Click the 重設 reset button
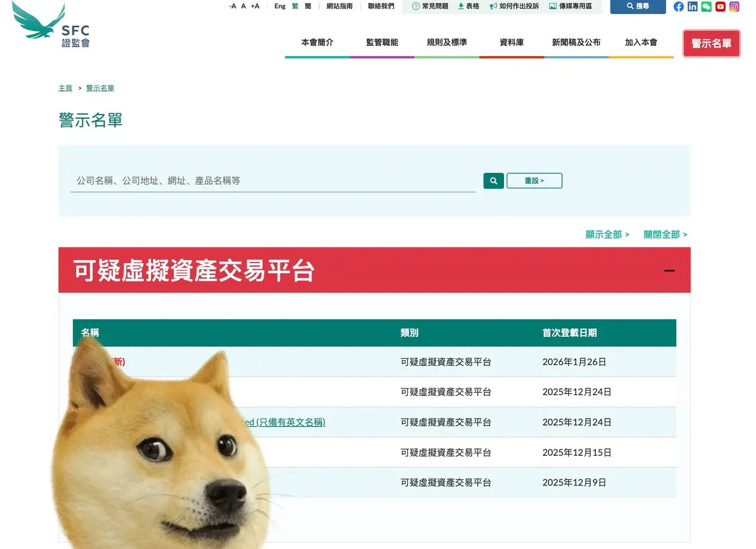 [x=534, y=181]
